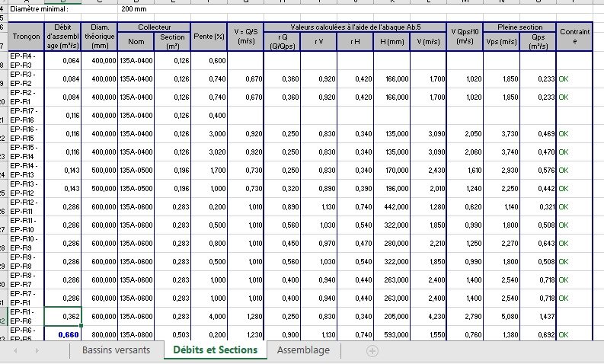Click the H (mm) value 442,000
Image resolution: width=604 pixels, height=364 pixels.
coord(391,207)
